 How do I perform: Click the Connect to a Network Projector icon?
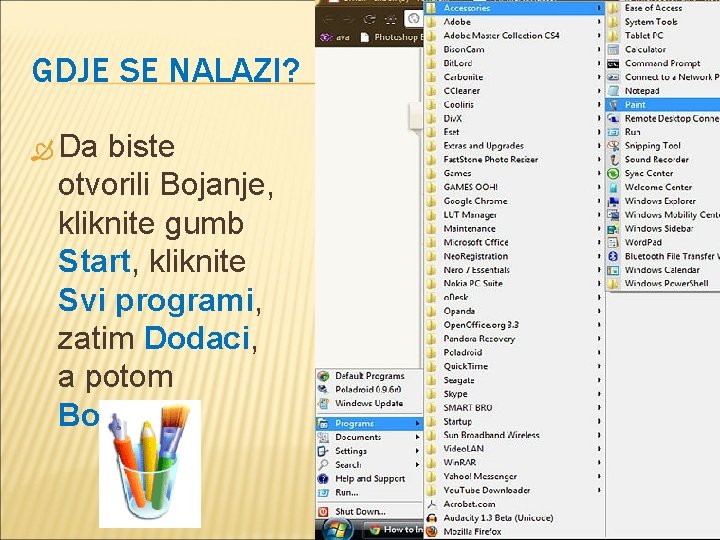[613, 77]
